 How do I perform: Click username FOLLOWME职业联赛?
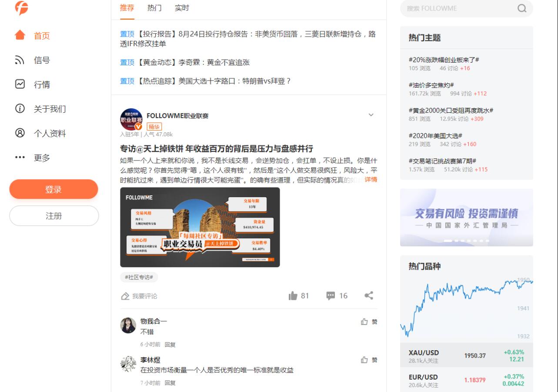(x=177, y=116)
